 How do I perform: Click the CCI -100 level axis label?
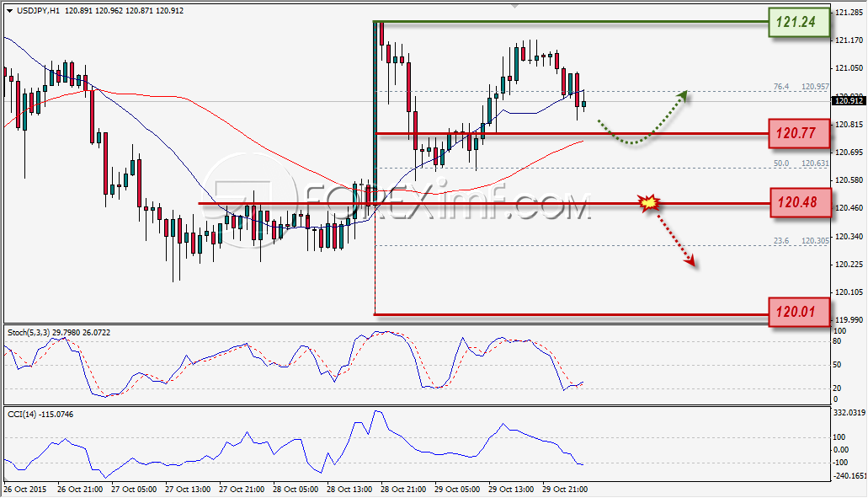841,463
